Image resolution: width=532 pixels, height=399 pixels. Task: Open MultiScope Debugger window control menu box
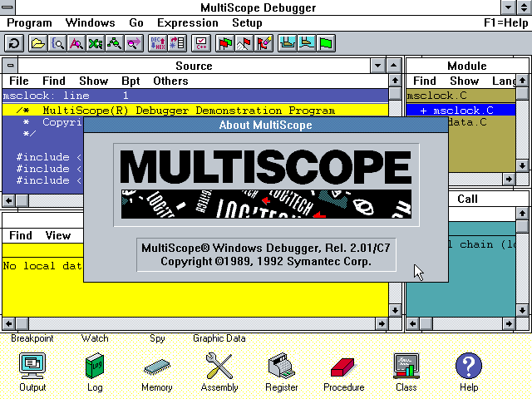(7, 7)
